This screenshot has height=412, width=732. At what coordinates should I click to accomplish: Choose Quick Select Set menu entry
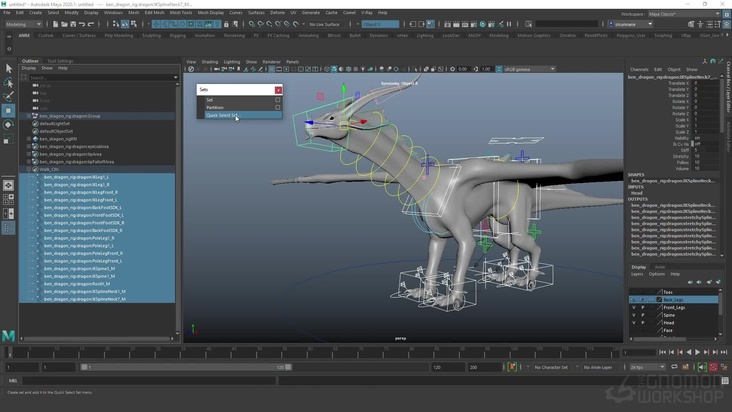tap(222, 115)
